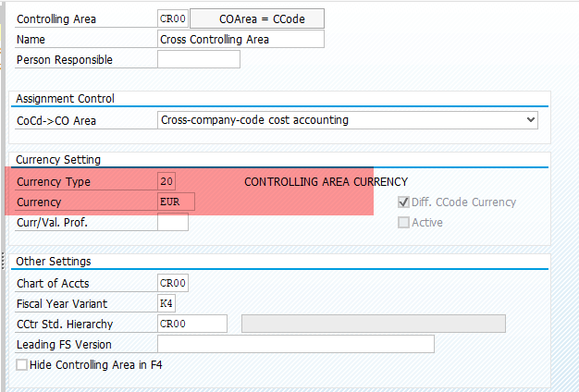This screenshot has width=579, height=392.
Task: Toggle the Active checkbox
Action: [403, 222]
